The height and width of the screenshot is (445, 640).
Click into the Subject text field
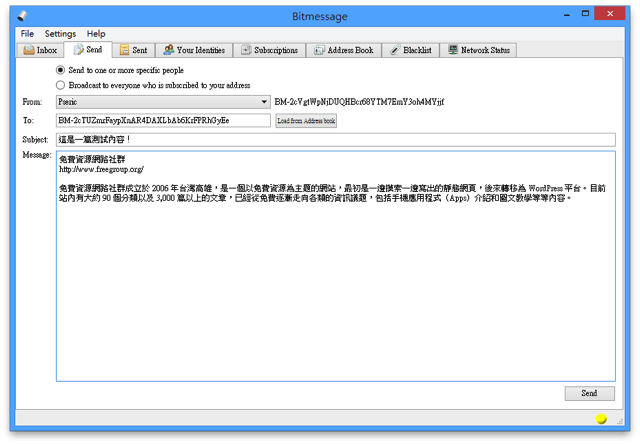335,139
